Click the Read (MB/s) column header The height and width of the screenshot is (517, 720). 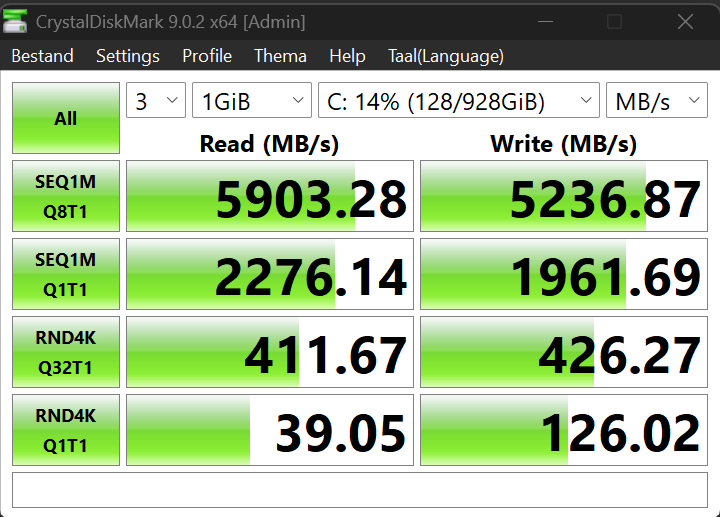tap(270, 144)
